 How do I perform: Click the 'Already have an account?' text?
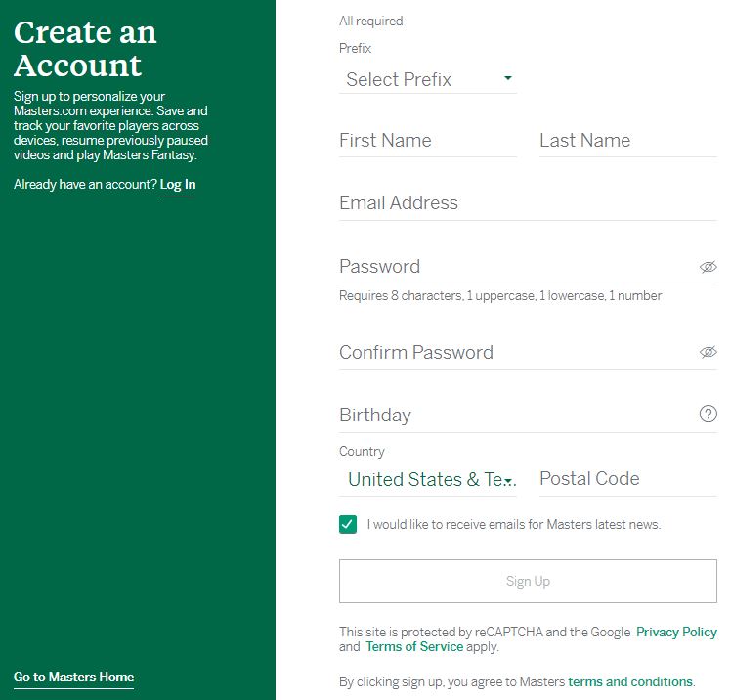(85, 185)
